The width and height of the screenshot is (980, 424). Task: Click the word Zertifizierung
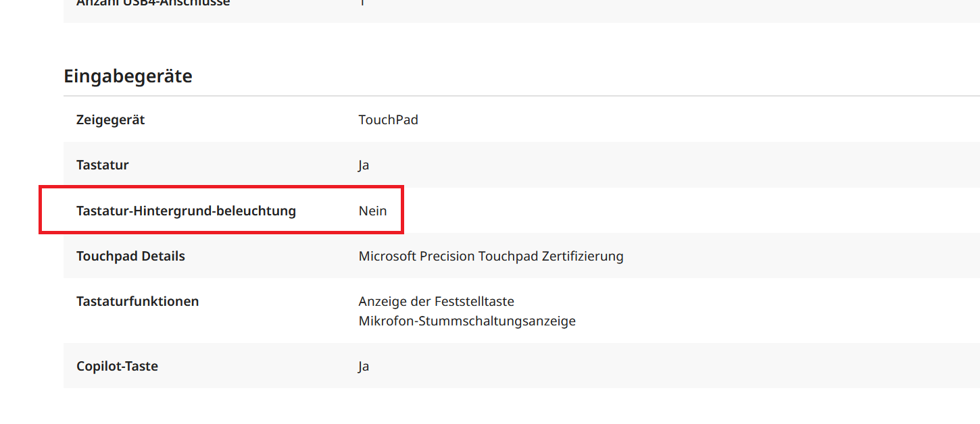coord(583,257)
